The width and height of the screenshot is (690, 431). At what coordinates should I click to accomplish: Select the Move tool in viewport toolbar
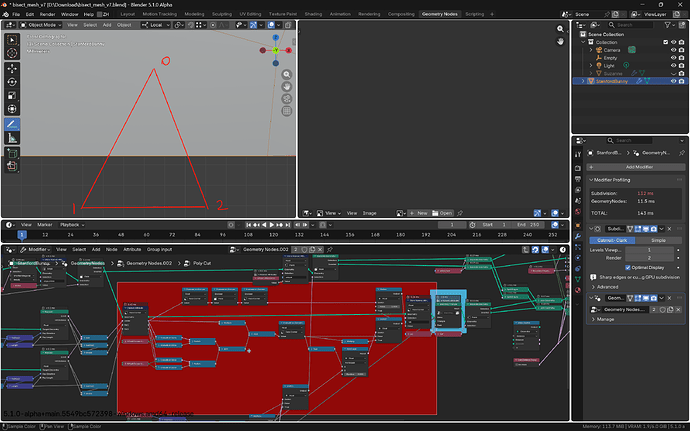12,68
